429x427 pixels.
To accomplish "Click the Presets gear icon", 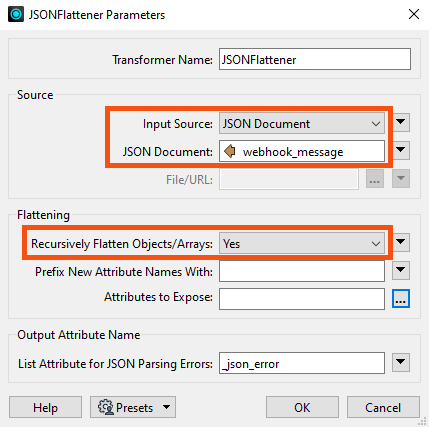I will (106, 407).
